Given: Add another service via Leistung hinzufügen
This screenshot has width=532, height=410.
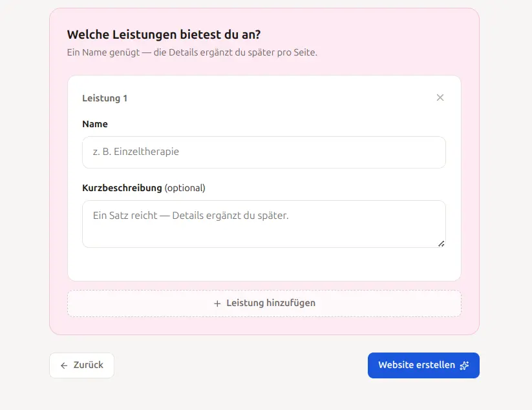Looking at the screenshot, I should [x=264, y=303].
